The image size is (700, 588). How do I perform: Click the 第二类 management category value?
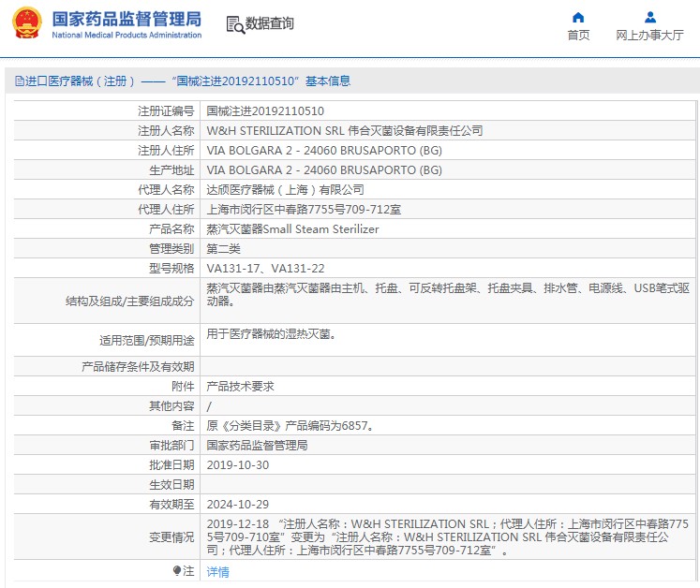pos(223,248)
